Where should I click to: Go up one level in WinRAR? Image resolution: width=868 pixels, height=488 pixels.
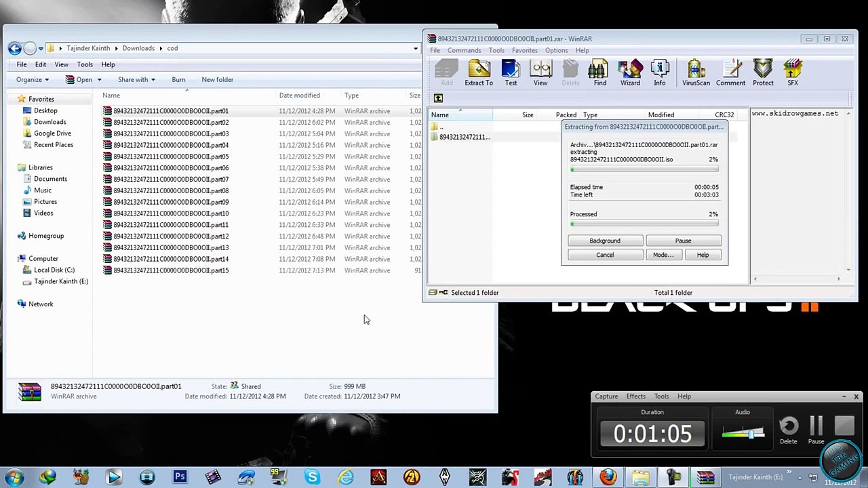438,98
